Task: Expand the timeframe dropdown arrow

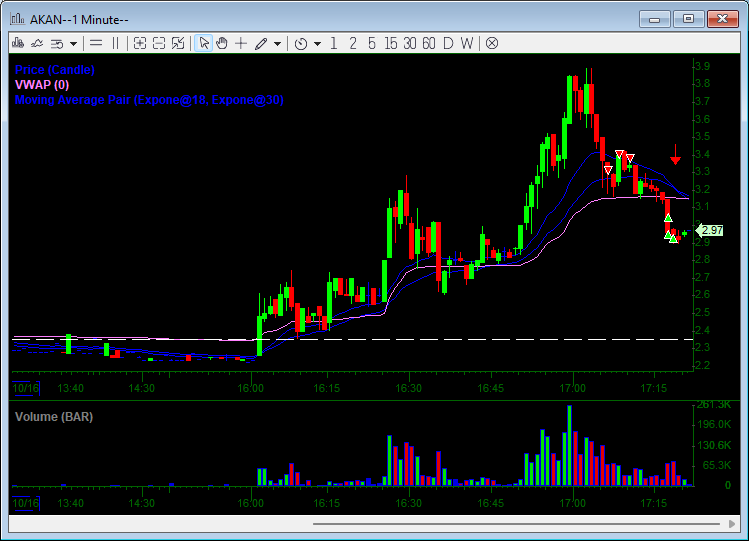Action: 318,44
